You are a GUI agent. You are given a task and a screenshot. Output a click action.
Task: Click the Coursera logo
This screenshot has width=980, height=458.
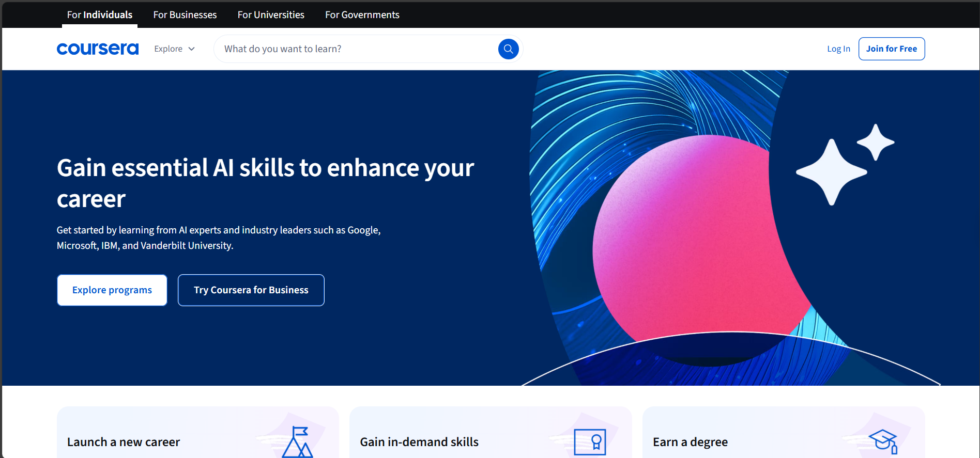pos(98,49)
